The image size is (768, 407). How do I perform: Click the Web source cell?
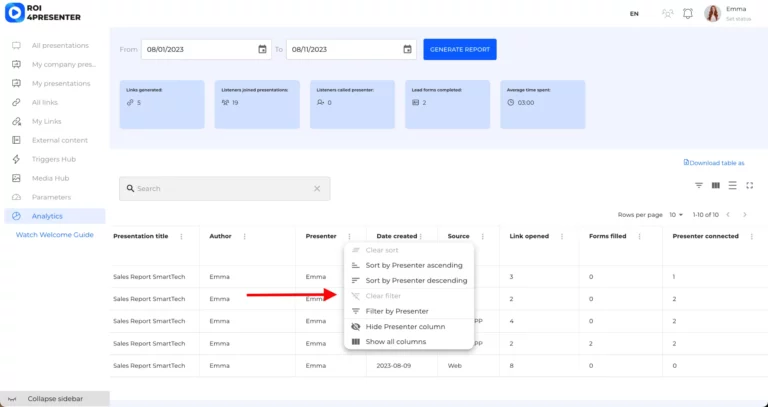[x=455, y=366]
